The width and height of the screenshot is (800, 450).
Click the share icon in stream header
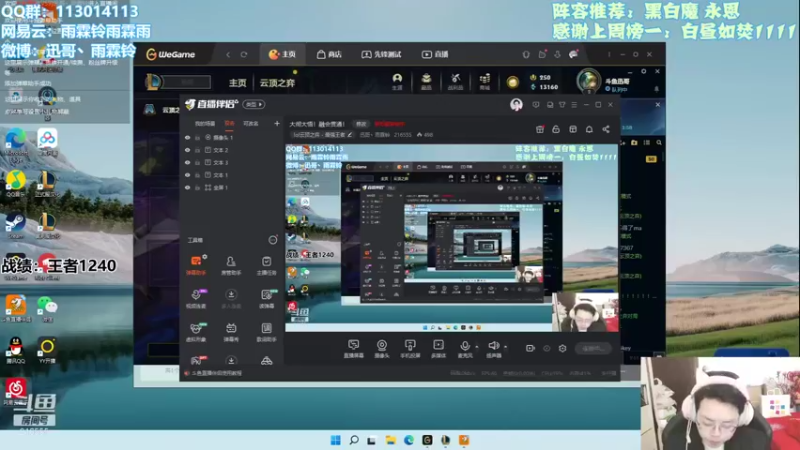coord(606,129)
